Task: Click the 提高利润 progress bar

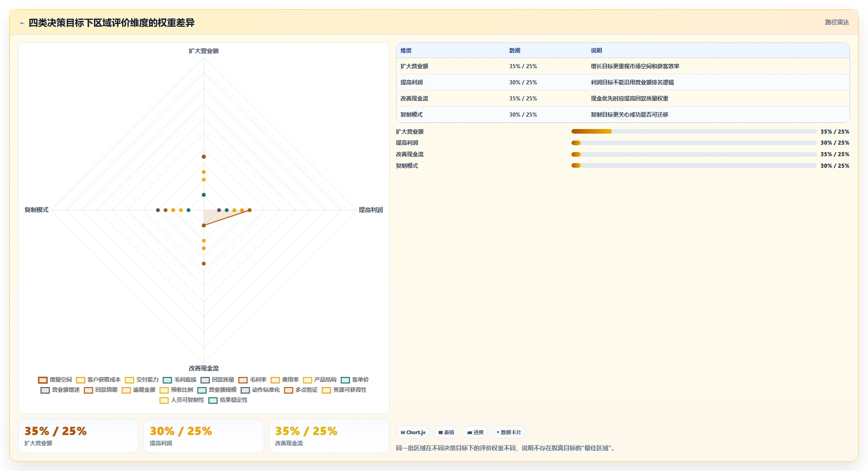Action: (694, 143)
